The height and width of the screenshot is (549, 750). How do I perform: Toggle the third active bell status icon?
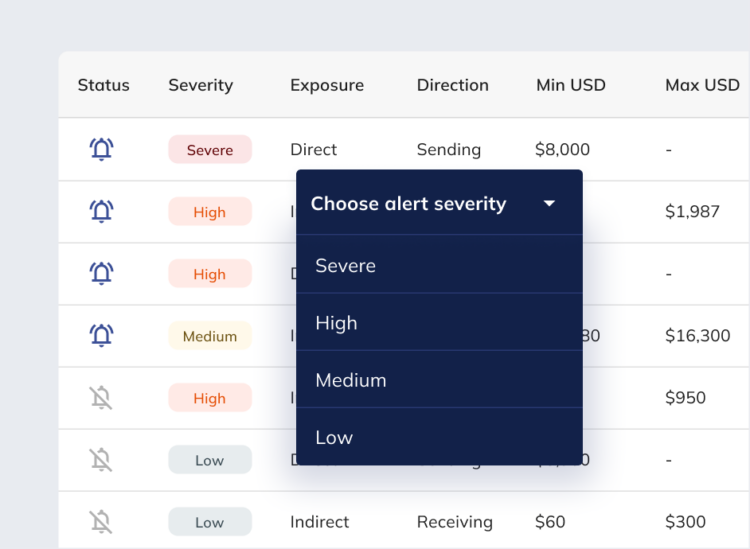[101, 274]
